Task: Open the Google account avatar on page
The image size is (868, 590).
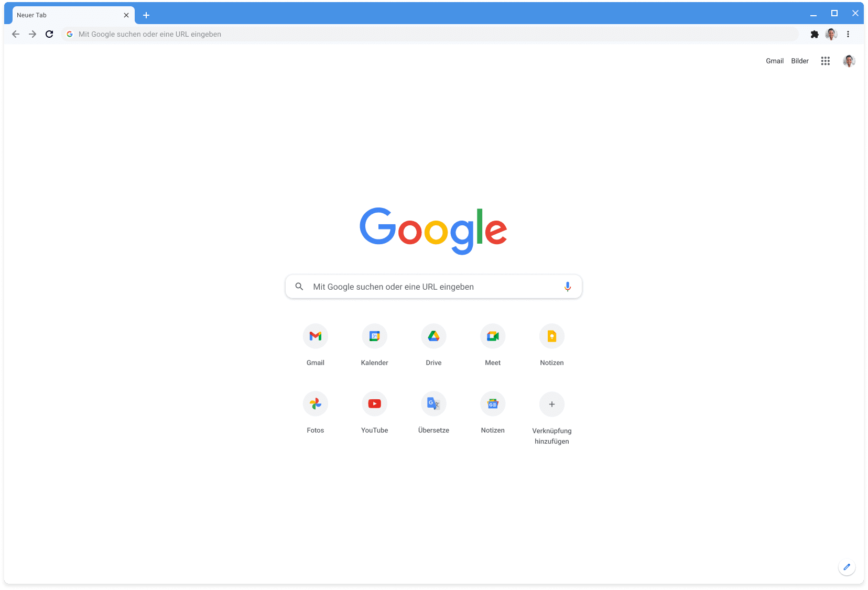Action: pos(849,61)
